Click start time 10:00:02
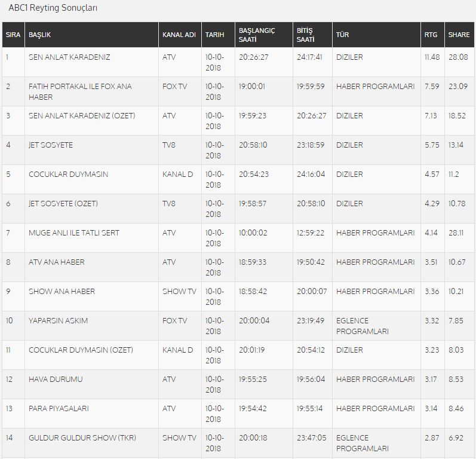 253,233
